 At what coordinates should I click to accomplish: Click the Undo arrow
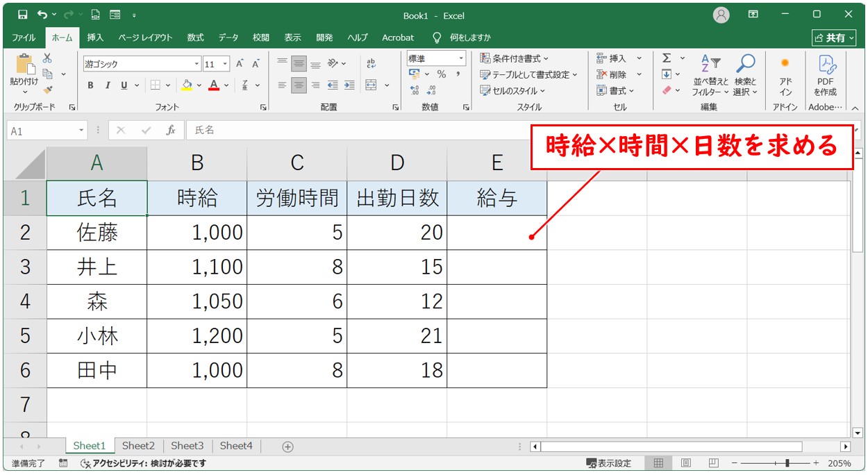[43, 15]
